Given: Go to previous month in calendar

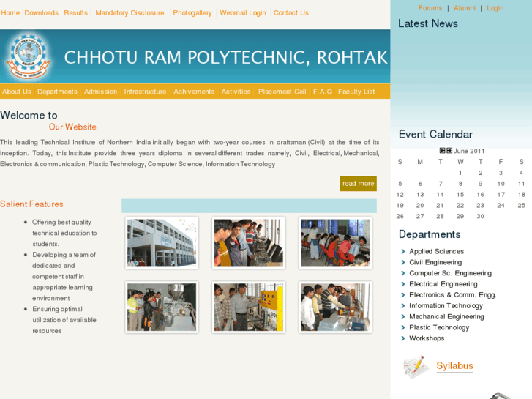Looking at the screenshot, I should [x=443, y=150].
